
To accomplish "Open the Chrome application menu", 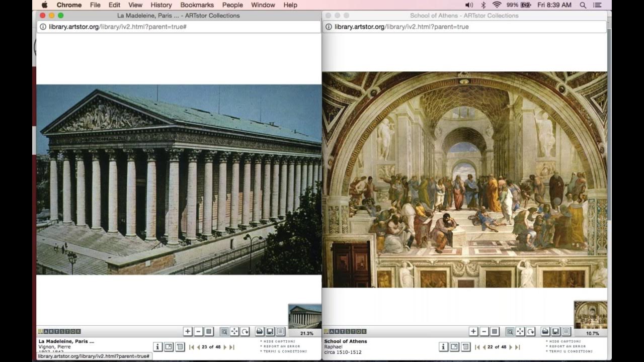I will tap(69, 5).
